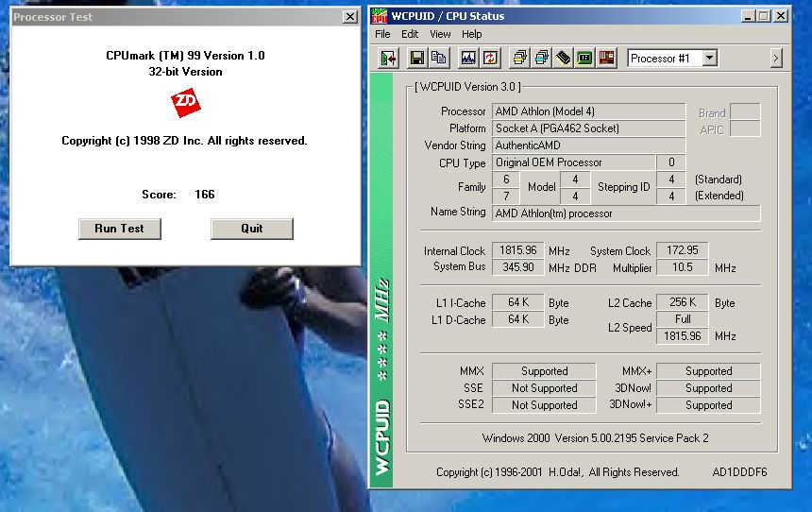Image resolution: width=812 pixels, height=512 pixels.
Task: Click the red ZD logo in Processor Test
Action: point(186,103)
